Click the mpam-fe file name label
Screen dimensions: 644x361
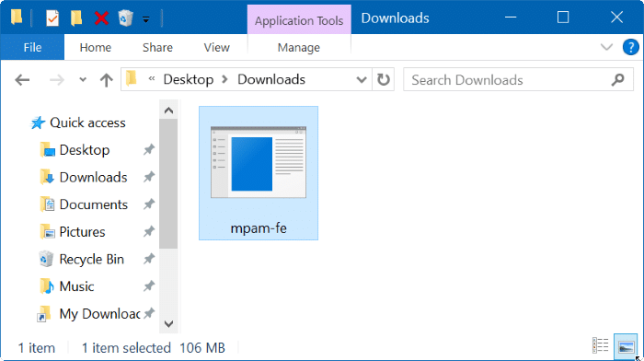point(259,228)
